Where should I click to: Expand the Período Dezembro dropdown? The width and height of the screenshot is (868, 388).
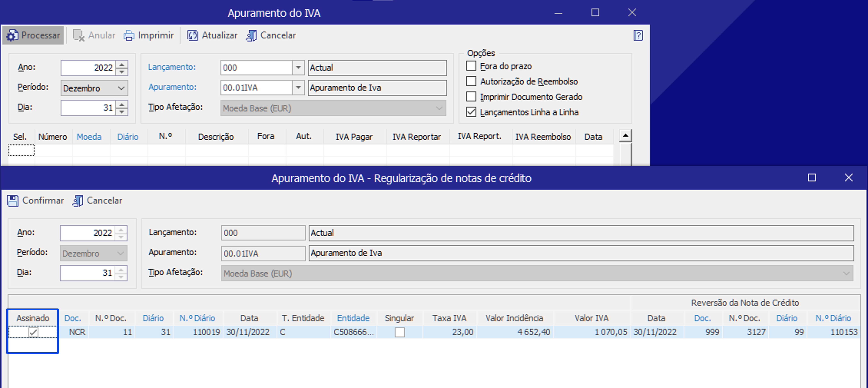tap(94, 88)
